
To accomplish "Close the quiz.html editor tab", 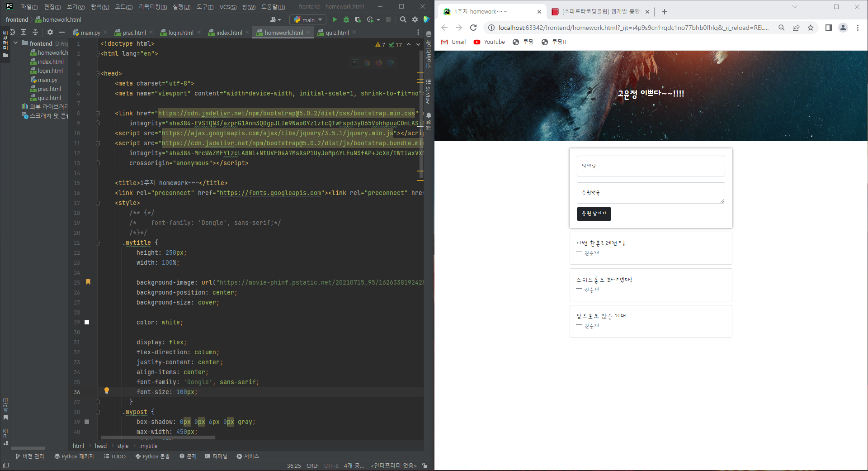I will (354, 33).
